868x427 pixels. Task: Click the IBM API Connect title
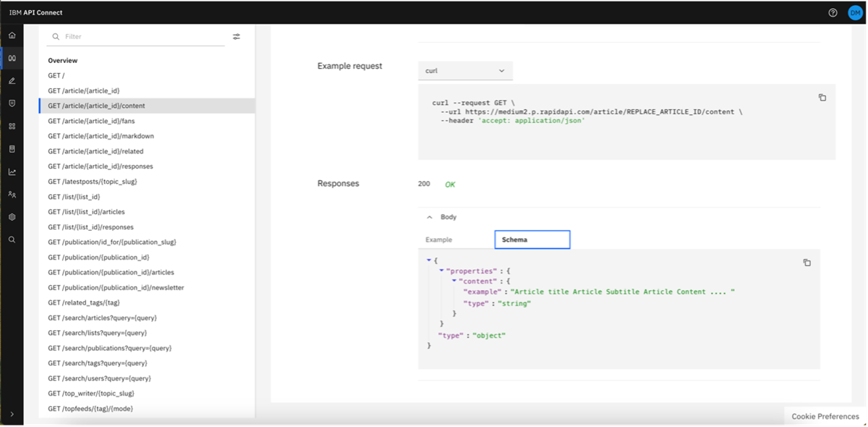click(x=35, y=12)
